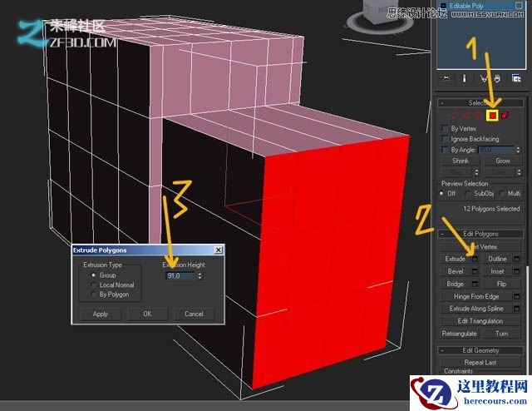
Task: Open Extrude settings box icon
Action: (x=475, y=260)
